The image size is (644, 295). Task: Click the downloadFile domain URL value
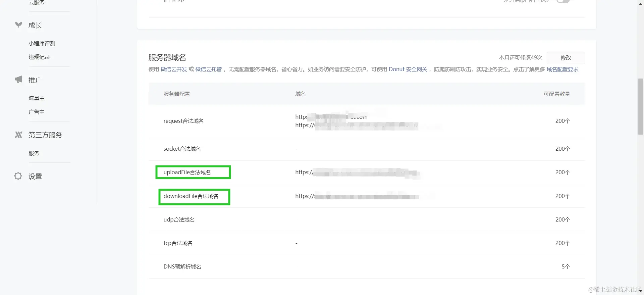tap(357, 196)
